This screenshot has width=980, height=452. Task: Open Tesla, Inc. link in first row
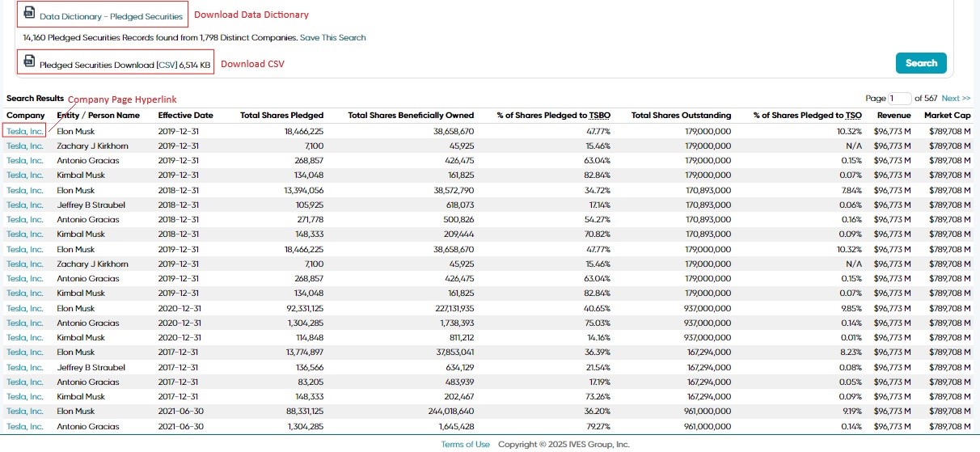pos(24,131)
